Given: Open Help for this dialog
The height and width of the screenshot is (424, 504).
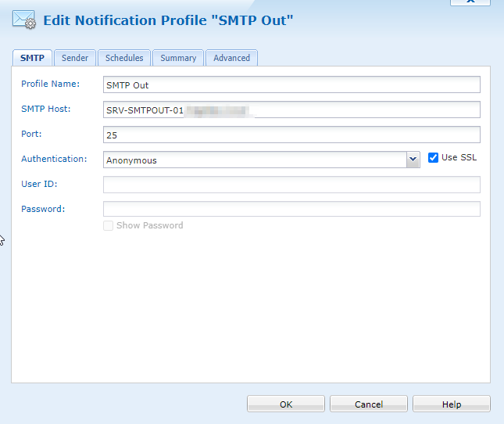Looking at the screenshot, I should (x=452, y=404).
